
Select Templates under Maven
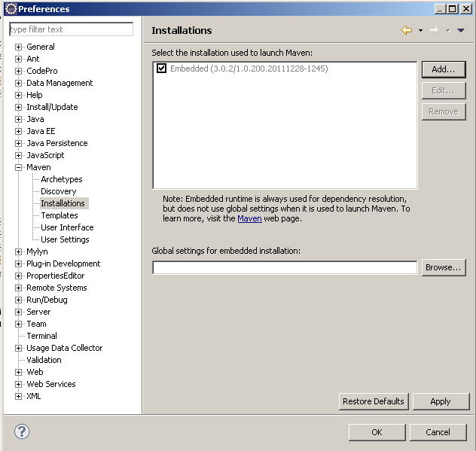click(x=59, y=215)
